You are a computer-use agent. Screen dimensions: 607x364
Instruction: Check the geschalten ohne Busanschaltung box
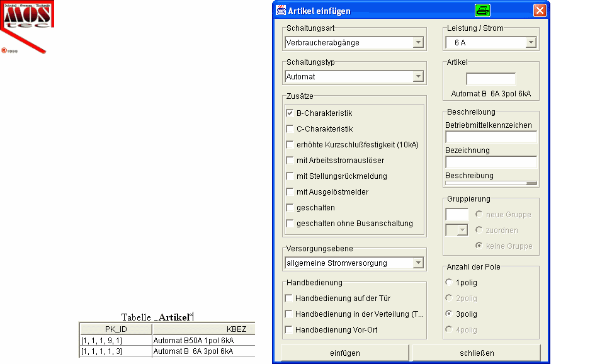pos(290,224)
